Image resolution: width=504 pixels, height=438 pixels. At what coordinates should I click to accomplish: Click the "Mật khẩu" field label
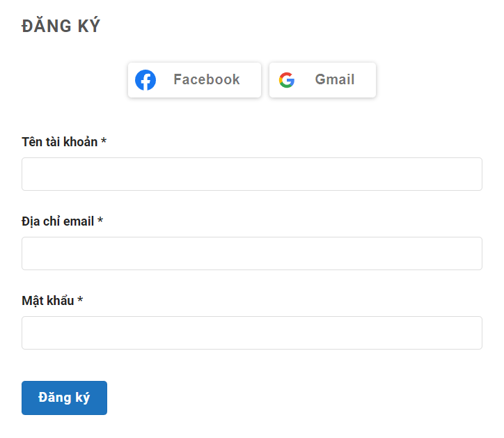[48, 301]
